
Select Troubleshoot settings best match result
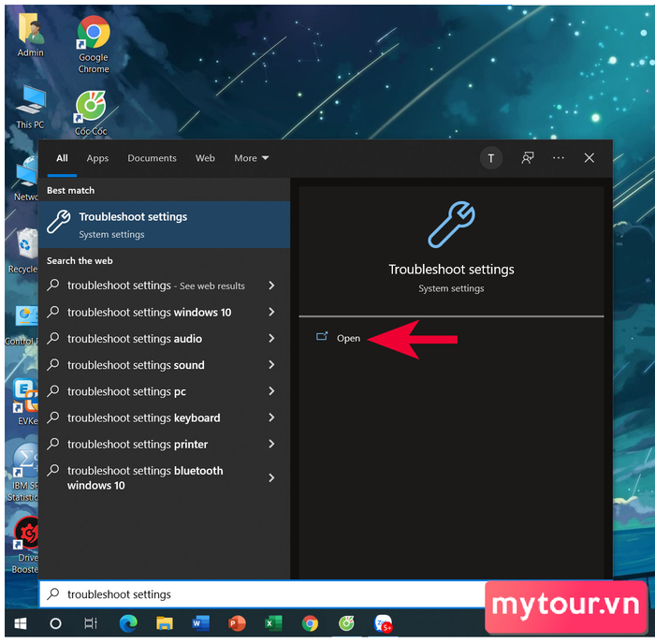[164, 225]
